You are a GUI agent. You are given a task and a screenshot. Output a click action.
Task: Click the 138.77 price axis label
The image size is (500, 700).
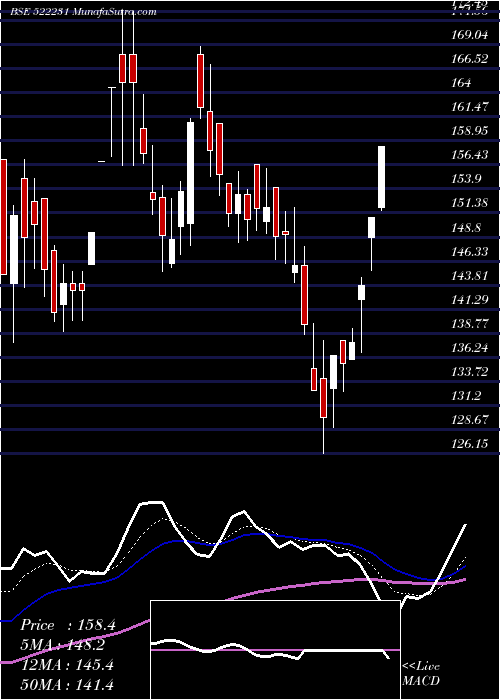(470, 324)
